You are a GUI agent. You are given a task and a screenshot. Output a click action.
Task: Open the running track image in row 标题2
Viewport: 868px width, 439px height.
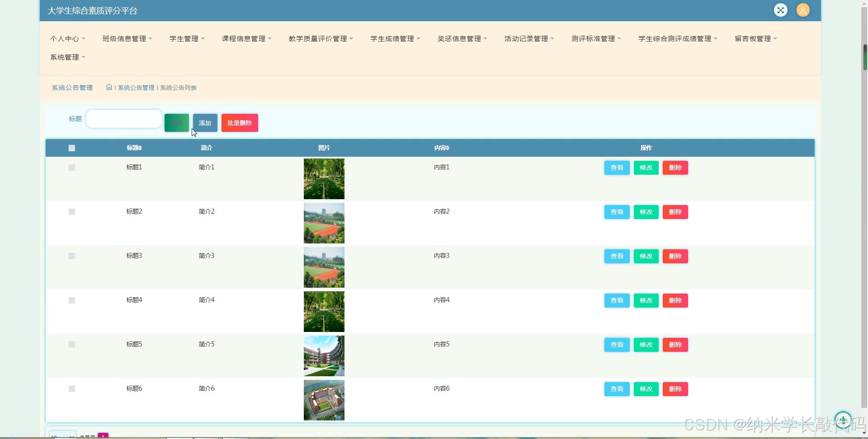(324, 223)
